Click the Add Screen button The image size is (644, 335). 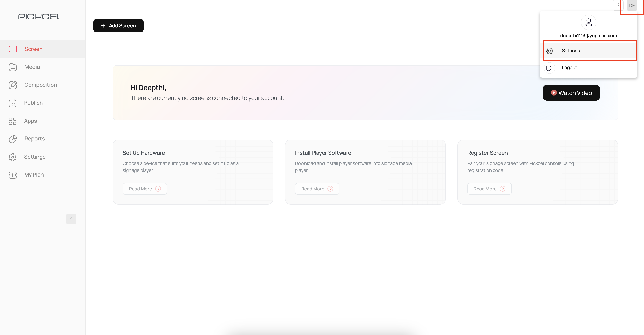118,26
